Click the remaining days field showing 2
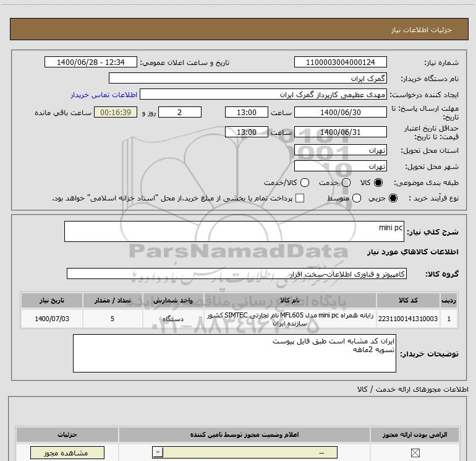This screenshot has width=476, height=461. click(180, 113)
